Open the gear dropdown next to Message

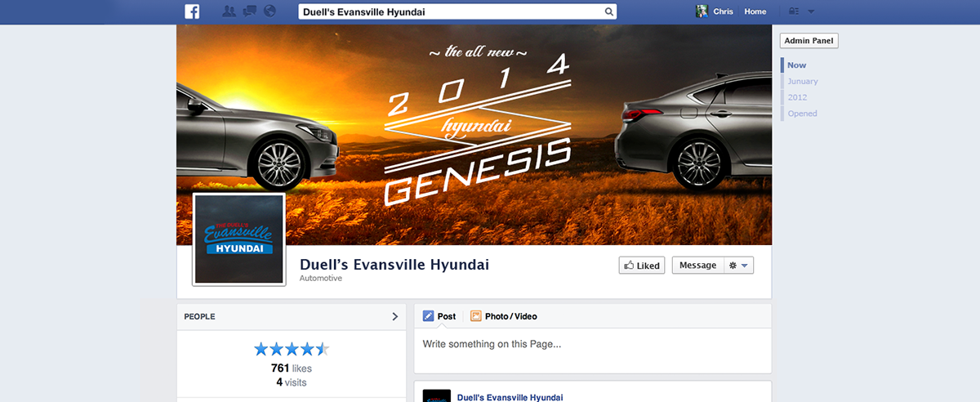pyautogui.click(x=738, y=266)
